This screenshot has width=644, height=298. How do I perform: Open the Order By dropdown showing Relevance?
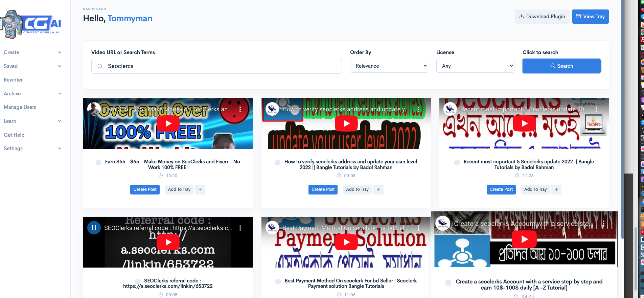[389, 66]
